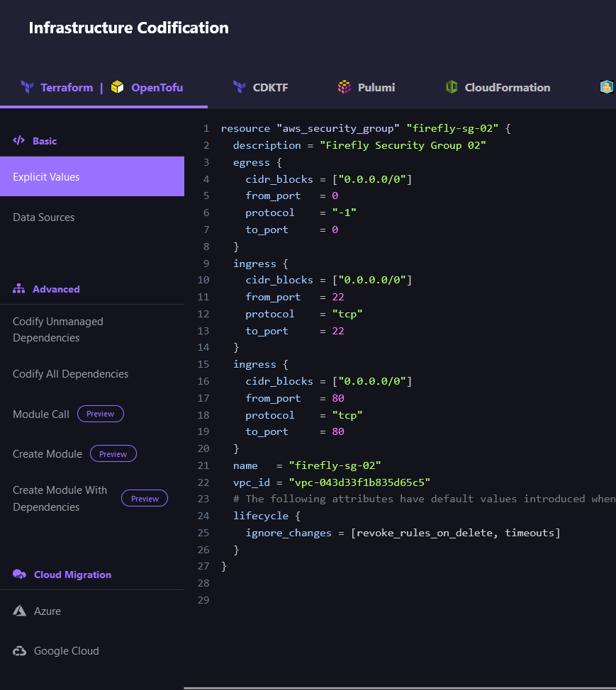Click ignore_changes on line 25

tap(289, 533)
